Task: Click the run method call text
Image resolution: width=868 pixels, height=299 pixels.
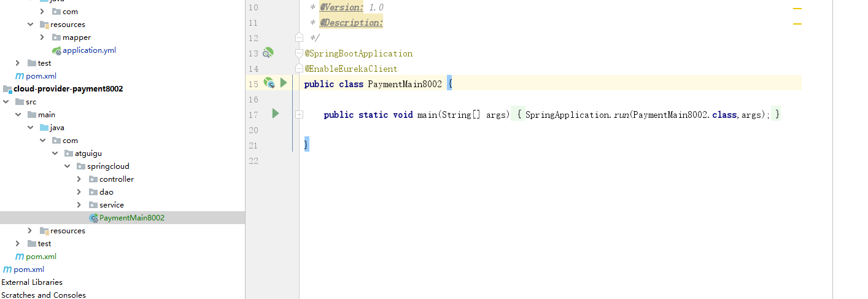Action: tap(620, 115)
